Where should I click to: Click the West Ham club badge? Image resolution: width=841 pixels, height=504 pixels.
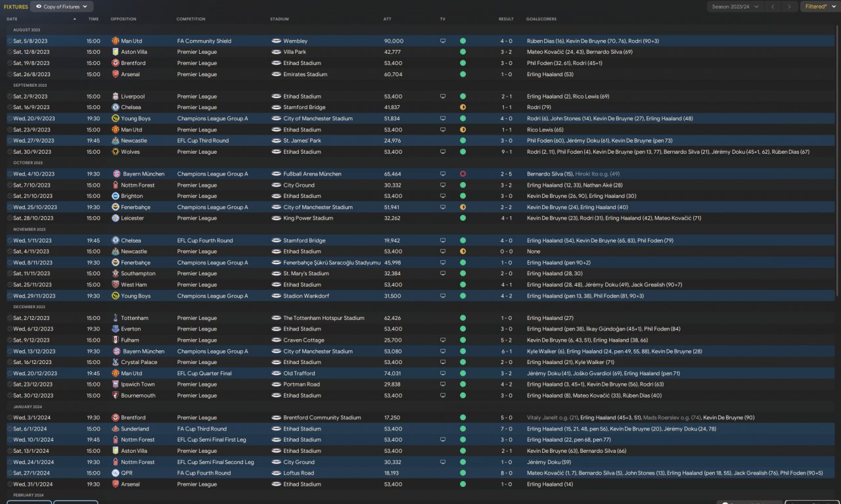click(116, 285)
